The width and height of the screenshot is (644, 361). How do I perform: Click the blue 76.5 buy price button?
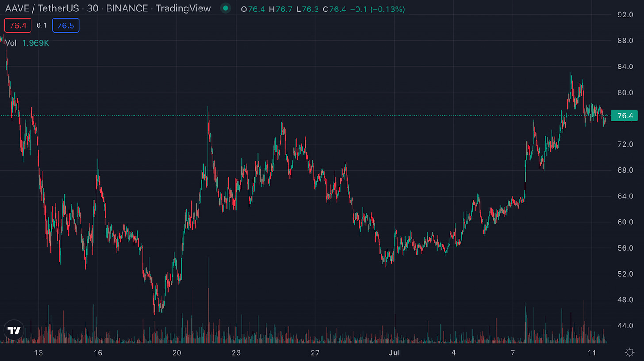[x=65, y=25]
